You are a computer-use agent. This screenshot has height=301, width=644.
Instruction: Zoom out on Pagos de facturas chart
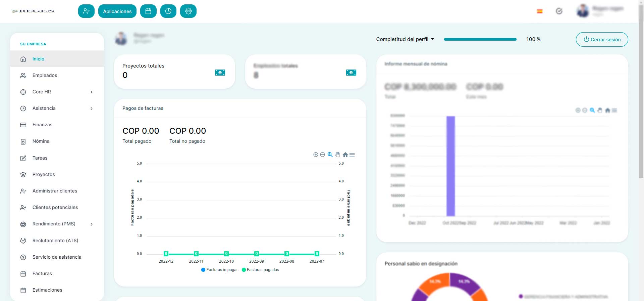(322, 155)
